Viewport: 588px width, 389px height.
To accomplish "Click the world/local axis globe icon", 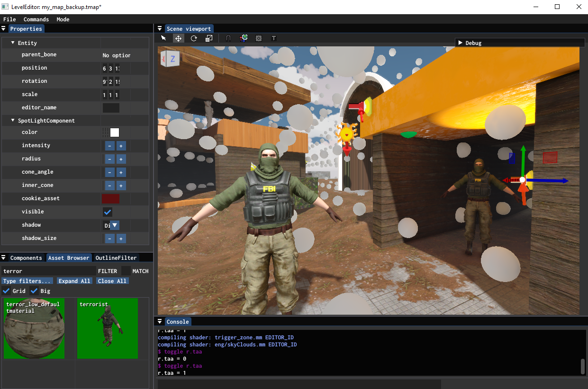I will pos(244,38).
